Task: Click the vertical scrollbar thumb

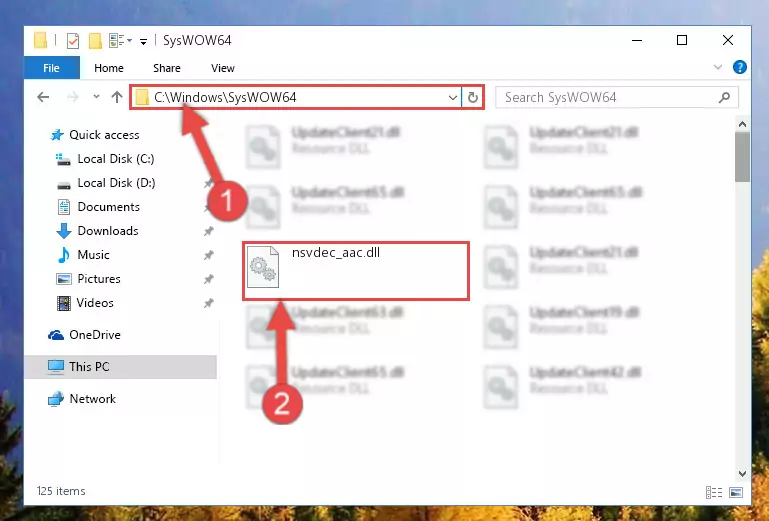Action: tap(743, 157)
